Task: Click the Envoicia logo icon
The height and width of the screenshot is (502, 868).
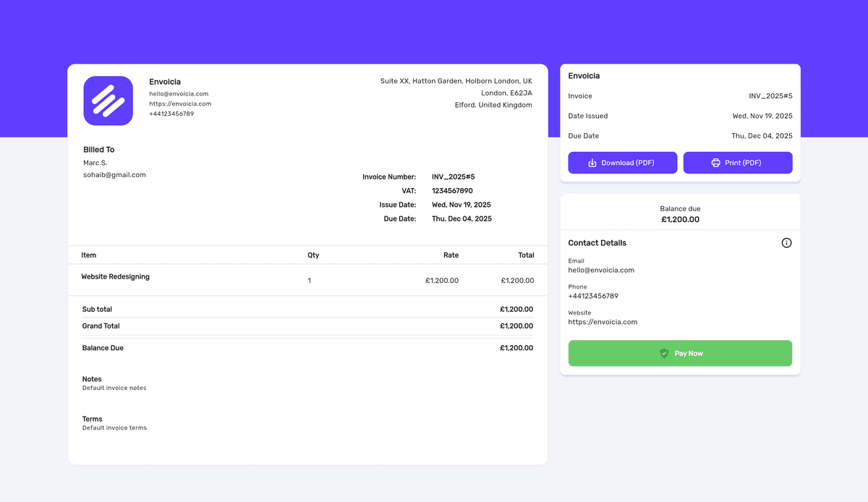Action: pyautogui.click(x=108, y=101)
